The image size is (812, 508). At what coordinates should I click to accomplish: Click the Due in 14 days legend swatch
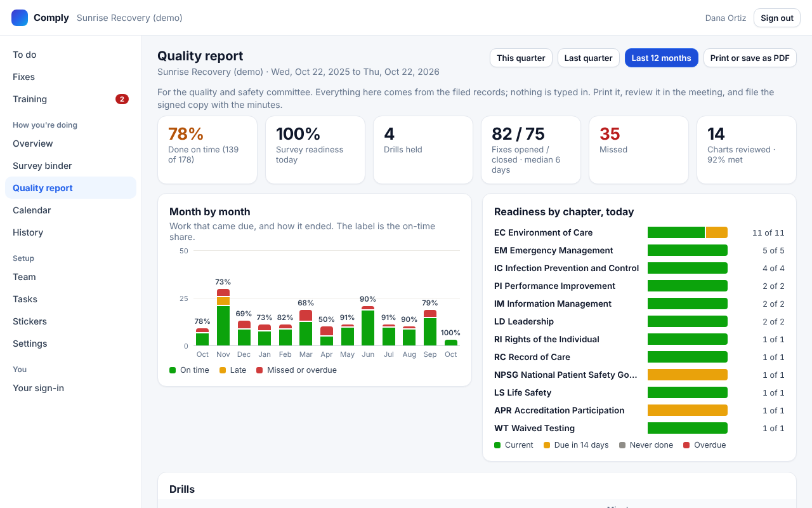pos(547,445)
